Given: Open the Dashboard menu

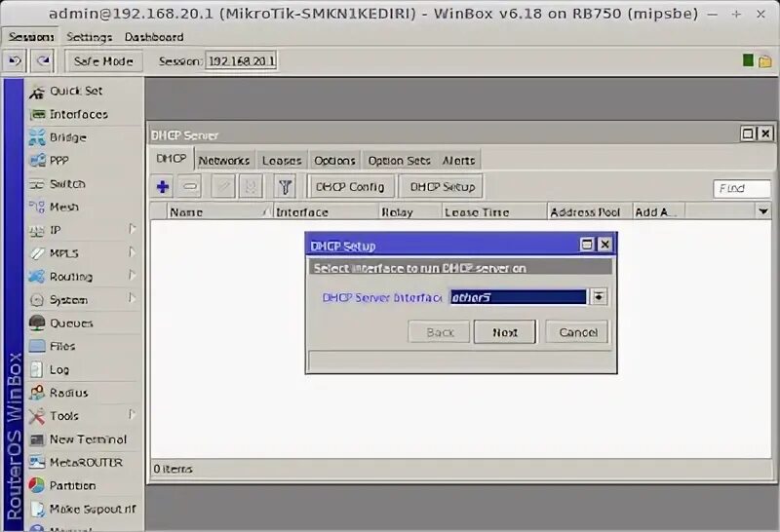Looking at the screenshot, I should (x=154, y=37).
